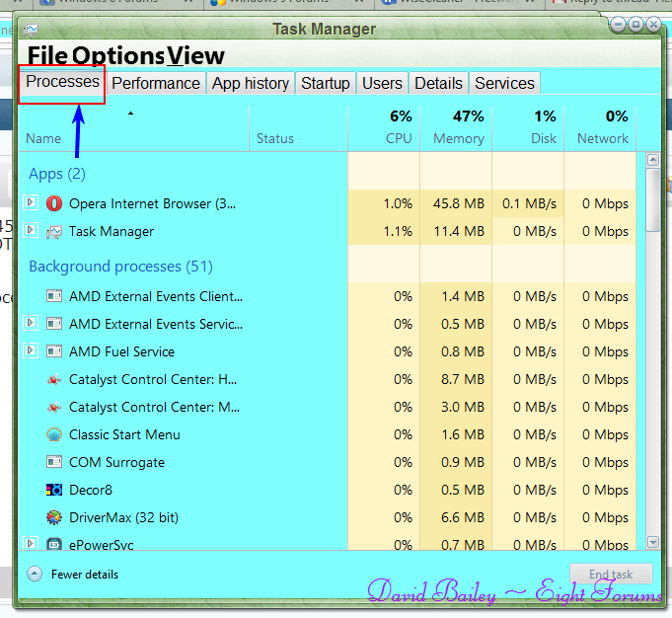The width and height of the screenshot is (672, 618).
Task: Select the Classic Start Menu row name
Action: pos(124,434)
